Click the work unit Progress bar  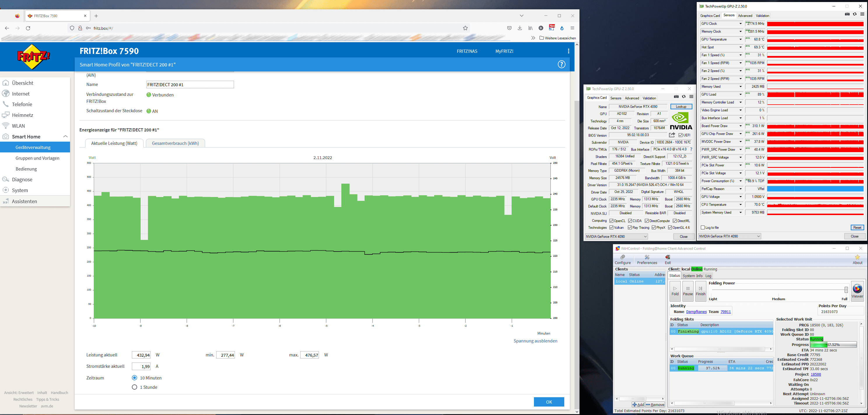(x=833, y=344)
